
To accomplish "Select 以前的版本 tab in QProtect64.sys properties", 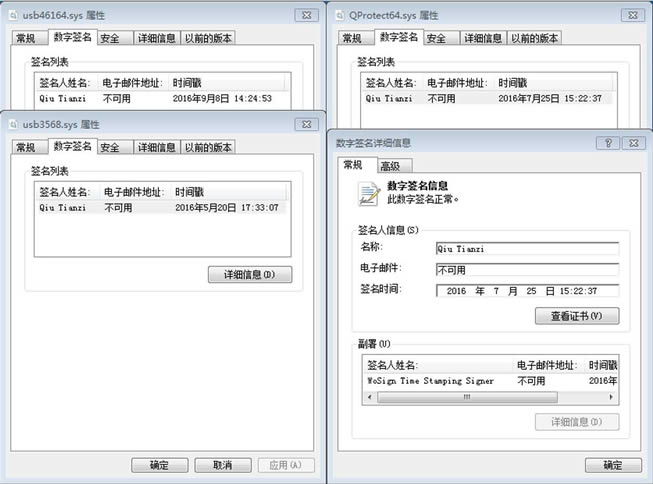I will (535, 38).
